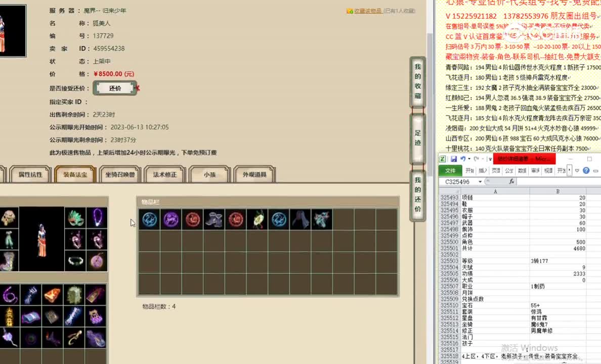Click the white egg item icon in item bar
The image size is (601, 364).
pyautogui.click(x=257, y=218)
